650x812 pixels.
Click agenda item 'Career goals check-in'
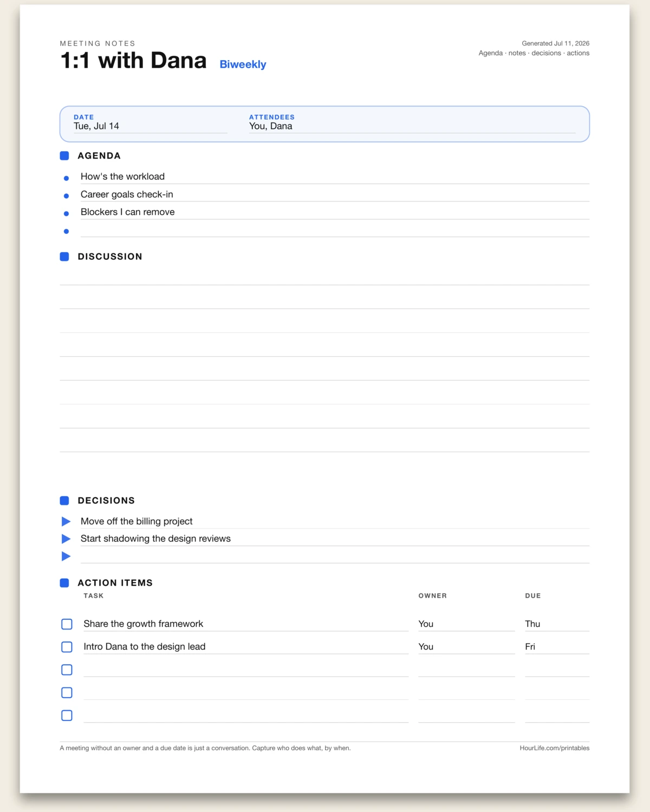[127, 194]
